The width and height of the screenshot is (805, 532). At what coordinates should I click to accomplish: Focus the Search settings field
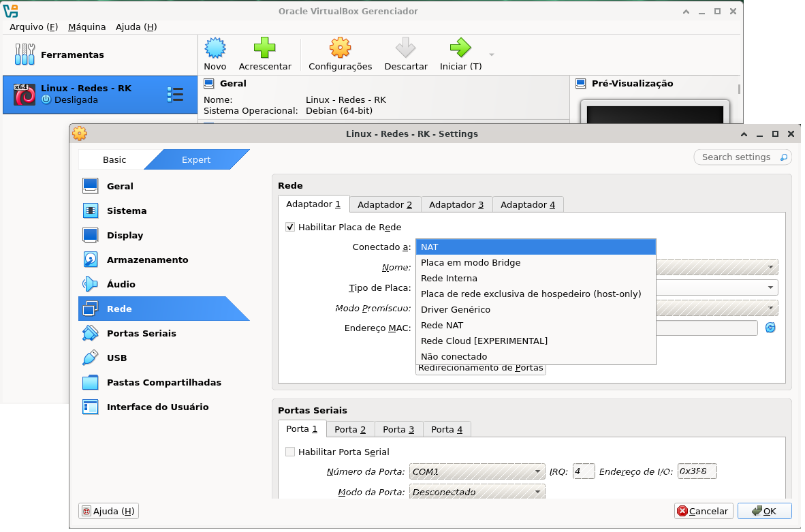point(742,157)
